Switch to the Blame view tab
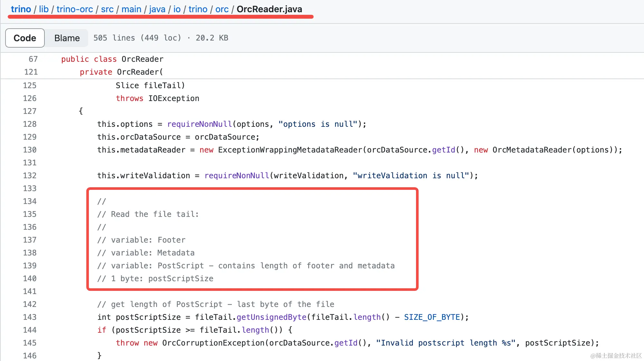The image size is (644, 361). pos(67,38)
